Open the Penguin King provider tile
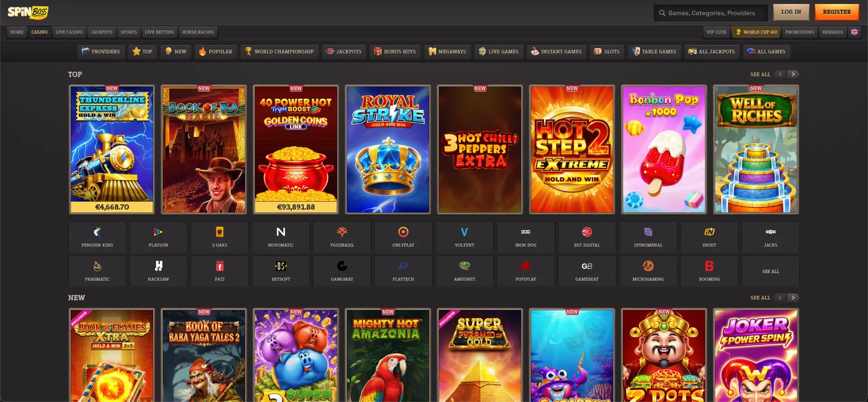This screenshot has width=868, height=402. [97, 237]
